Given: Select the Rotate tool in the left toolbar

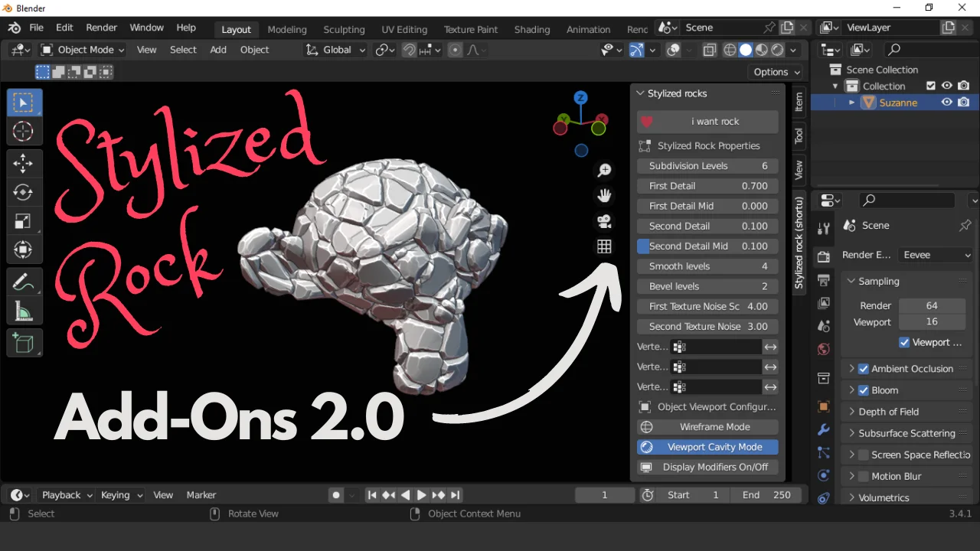Looking at the screenshot, I should [x=24, y=192].
